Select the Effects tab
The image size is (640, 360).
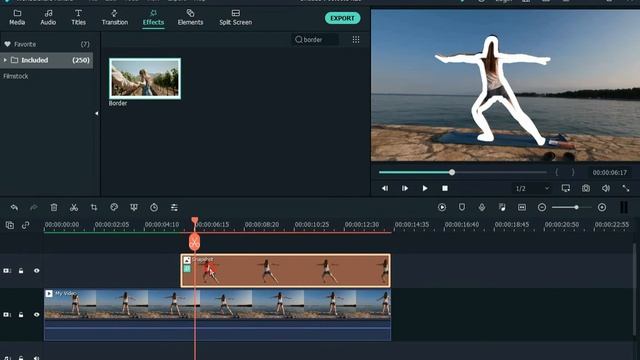[153, 18]
